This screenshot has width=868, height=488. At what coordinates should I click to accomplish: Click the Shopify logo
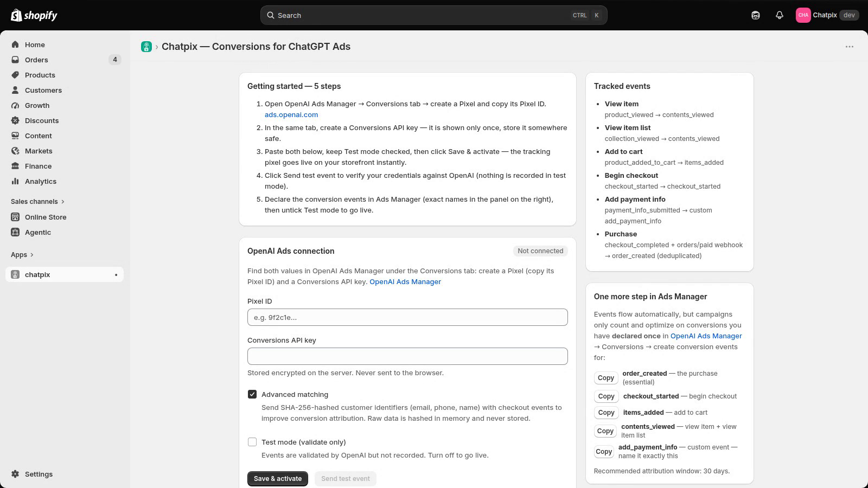(34, 15)
